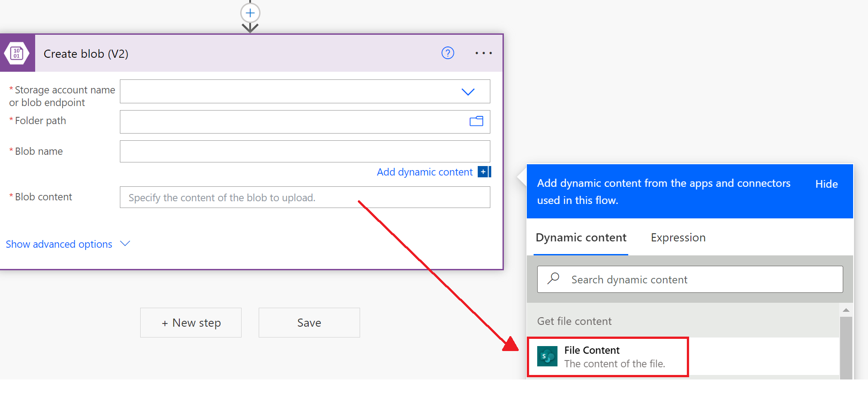Click the Show advanced options link
This screenshot has height=393, width=868.
point(59,244)
